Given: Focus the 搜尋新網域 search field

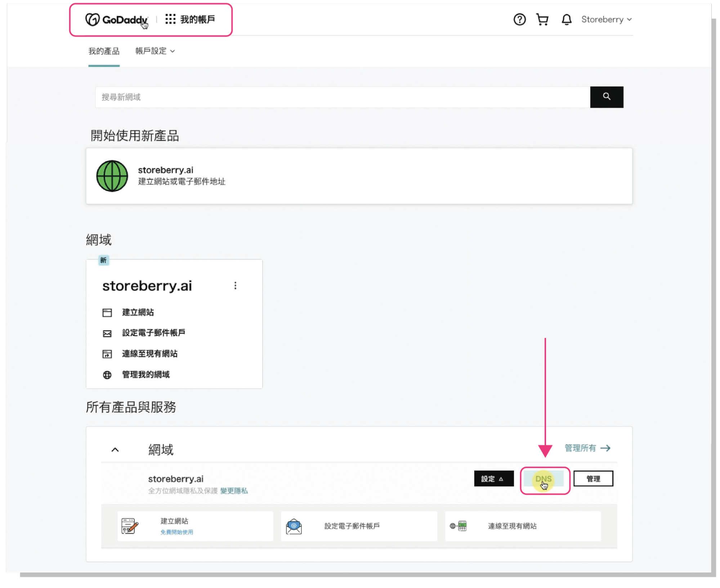Looking at the screenshot, I should click(x=342, y=97).
